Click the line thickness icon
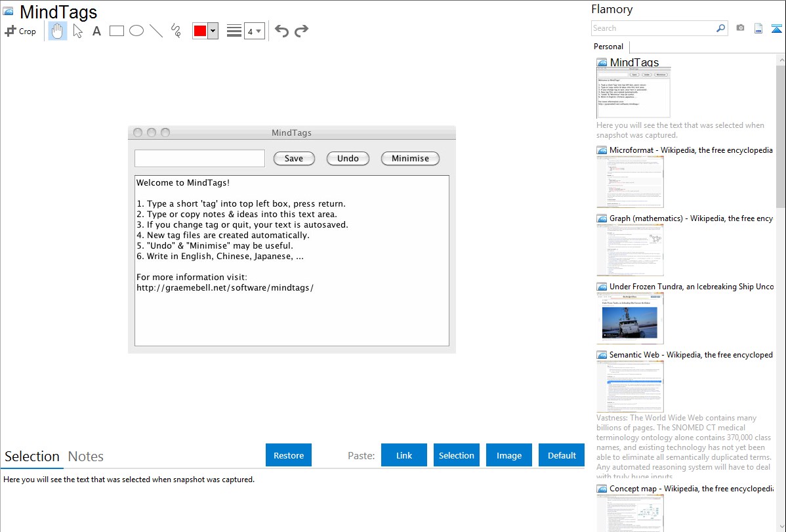Image resolution: width=786 pixels, height=532 pixels. 234,31
